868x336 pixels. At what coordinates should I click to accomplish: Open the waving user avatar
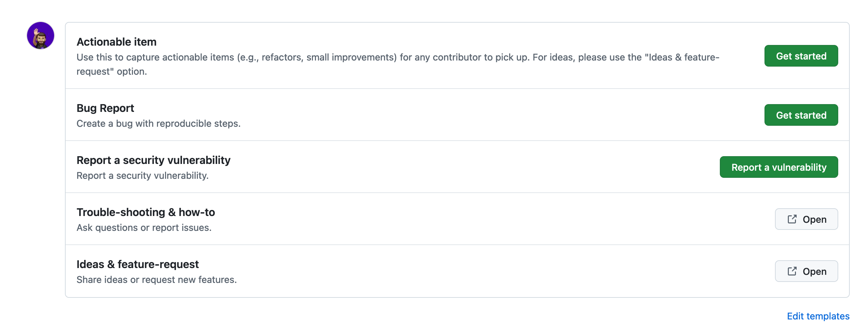click(41, 35)
